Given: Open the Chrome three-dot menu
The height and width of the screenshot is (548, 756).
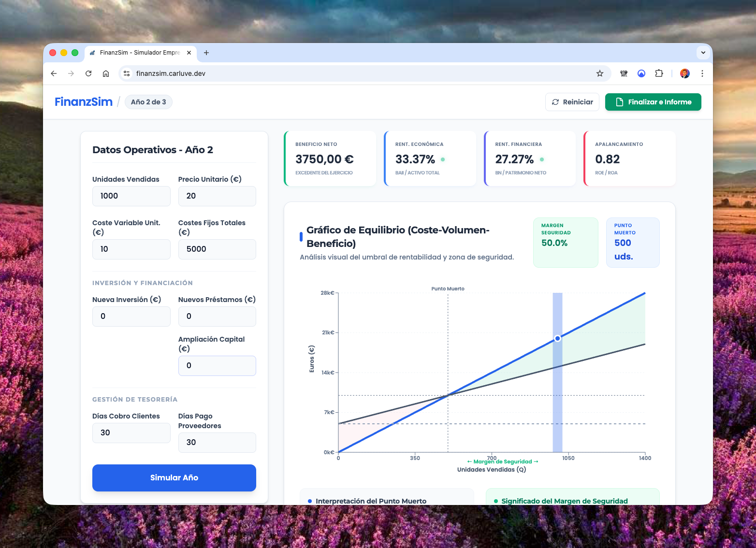Looking at the screenshot, I should 702,73.
